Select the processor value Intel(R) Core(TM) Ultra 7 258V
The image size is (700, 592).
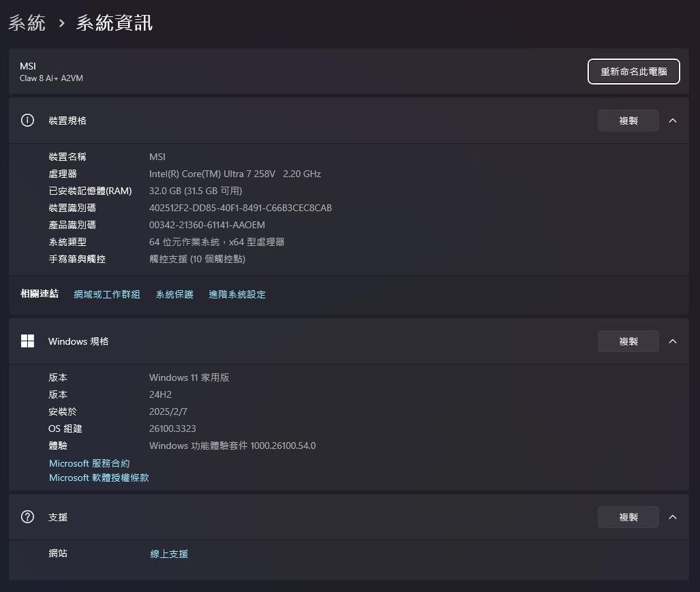pos(212,174)
